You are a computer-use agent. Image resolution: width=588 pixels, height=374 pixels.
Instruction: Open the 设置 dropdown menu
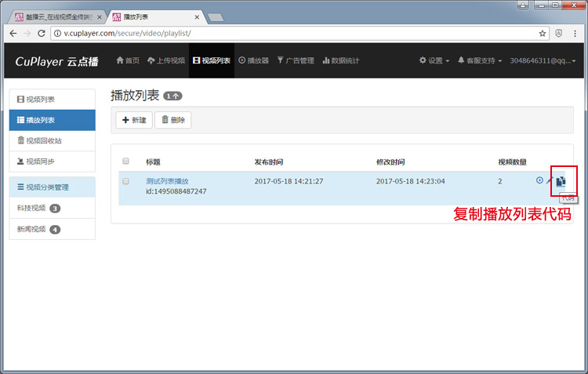(434, 60)
